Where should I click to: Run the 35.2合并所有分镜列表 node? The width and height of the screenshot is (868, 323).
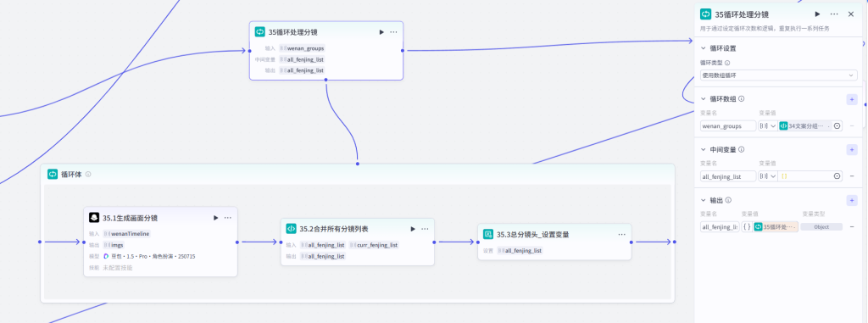coord(413,229)
